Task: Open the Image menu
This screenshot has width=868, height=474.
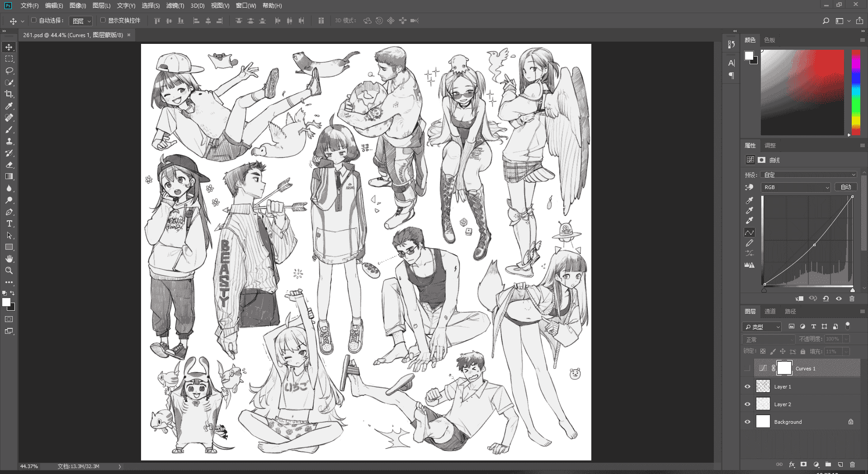Action: (78, 5)
